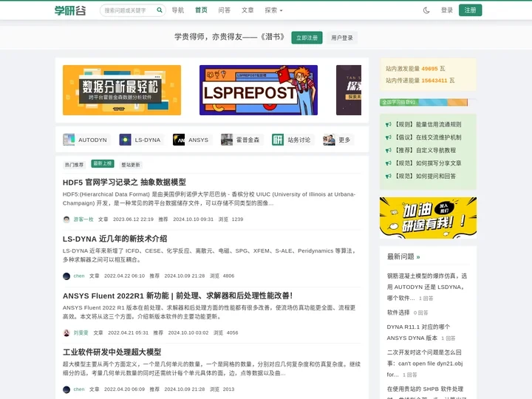
Task: Open the 站务讨论 category icon
Action: click(x=278, y=140)
